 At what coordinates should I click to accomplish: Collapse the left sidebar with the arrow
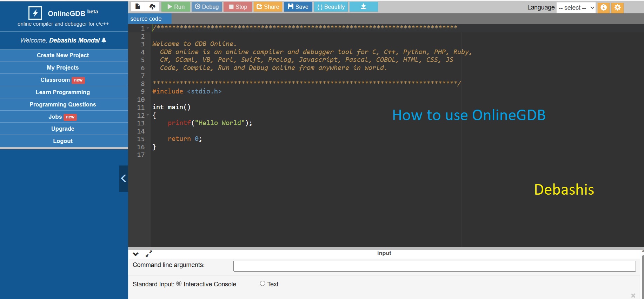tap(124, 178)
